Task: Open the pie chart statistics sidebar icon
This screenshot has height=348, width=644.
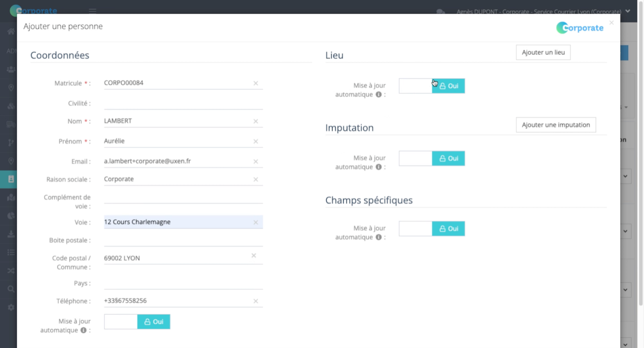Action: (x=11, y=216)
